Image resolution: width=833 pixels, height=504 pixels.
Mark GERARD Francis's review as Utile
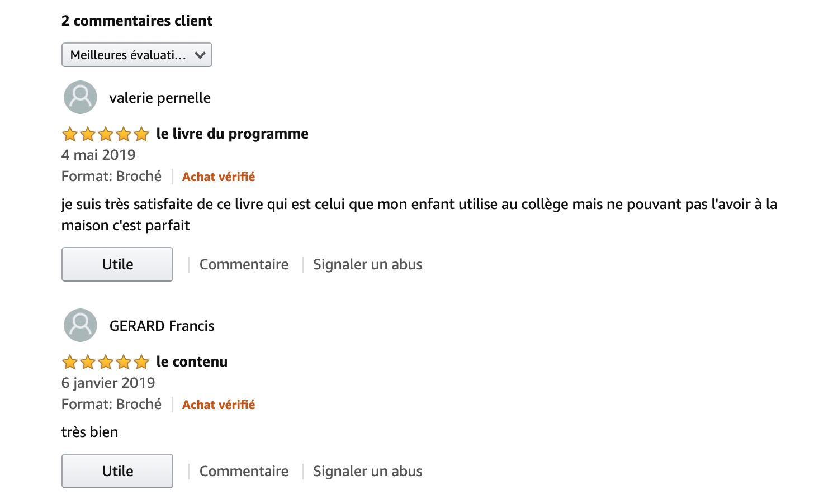pos(117,471)
